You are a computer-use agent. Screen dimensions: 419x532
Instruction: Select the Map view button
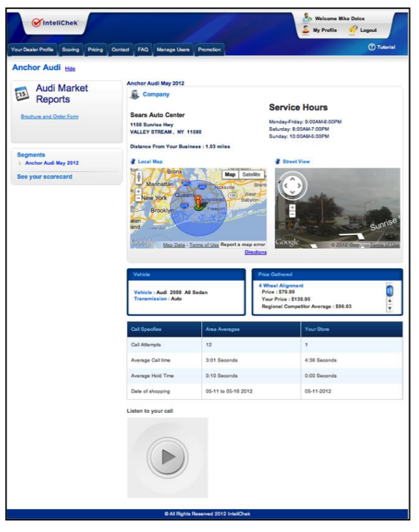pyautogui.click(x=230, y=175)
